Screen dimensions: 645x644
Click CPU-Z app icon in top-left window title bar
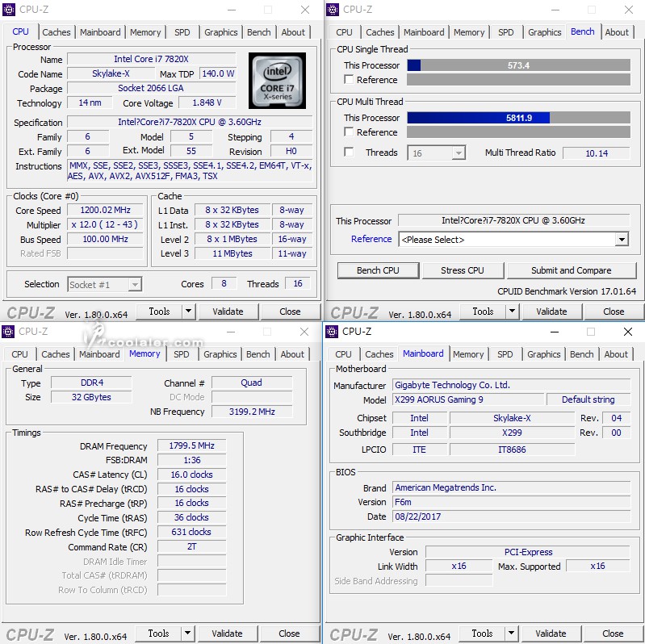click(x=9, y=9)
